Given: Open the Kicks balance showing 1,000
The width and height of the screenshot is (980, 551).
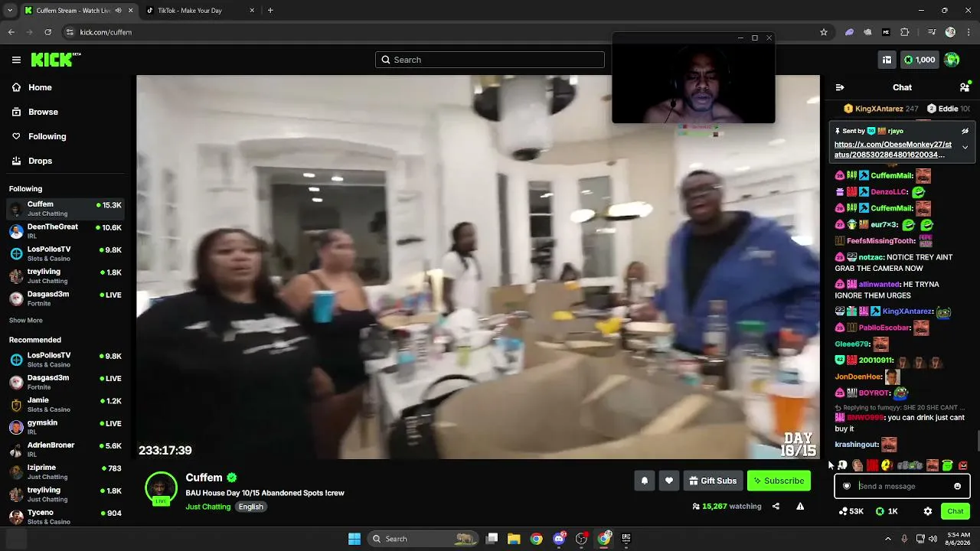Looking at the screenshot, I should tap(920, 60).
